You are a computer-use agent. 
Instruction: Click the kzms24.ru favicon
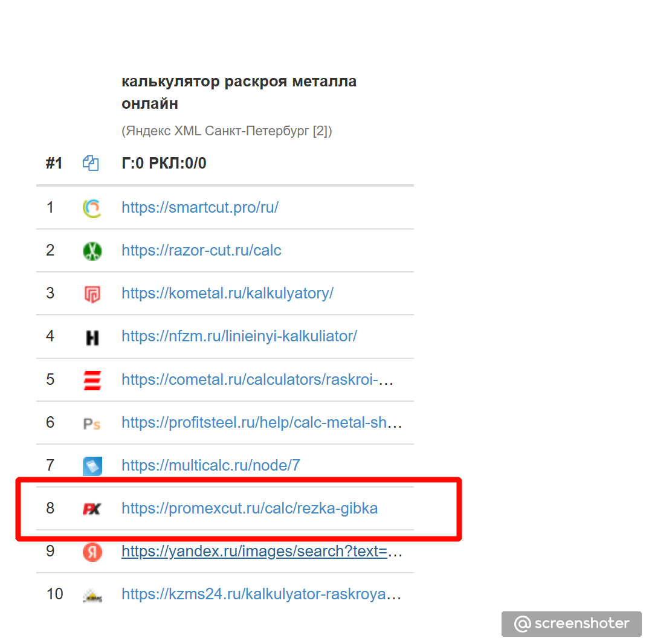(92, 595)
